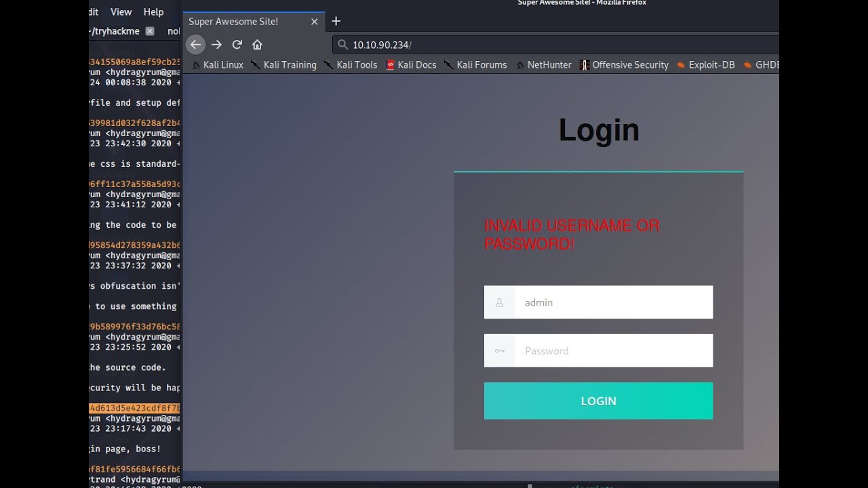Open the Help menu in terminal window
Image resolution: width=868 pixels, height=488 pixels.
pyautogui.click(x=153, y=12)
